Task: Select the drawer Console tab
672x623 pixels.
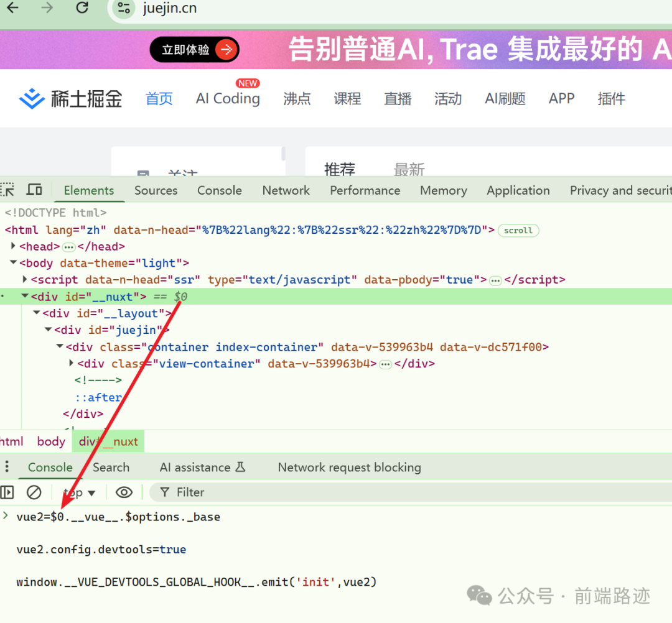Action: [x=50, y=468]
